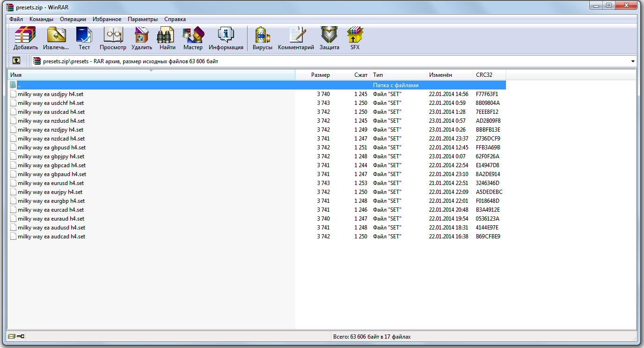Select 'milky way ea gbpjpy h4.set'

[x=51, y=156]
